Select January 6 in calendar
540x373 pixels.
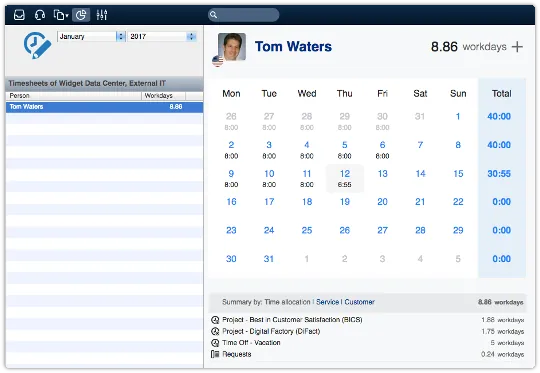coord(382,150)
